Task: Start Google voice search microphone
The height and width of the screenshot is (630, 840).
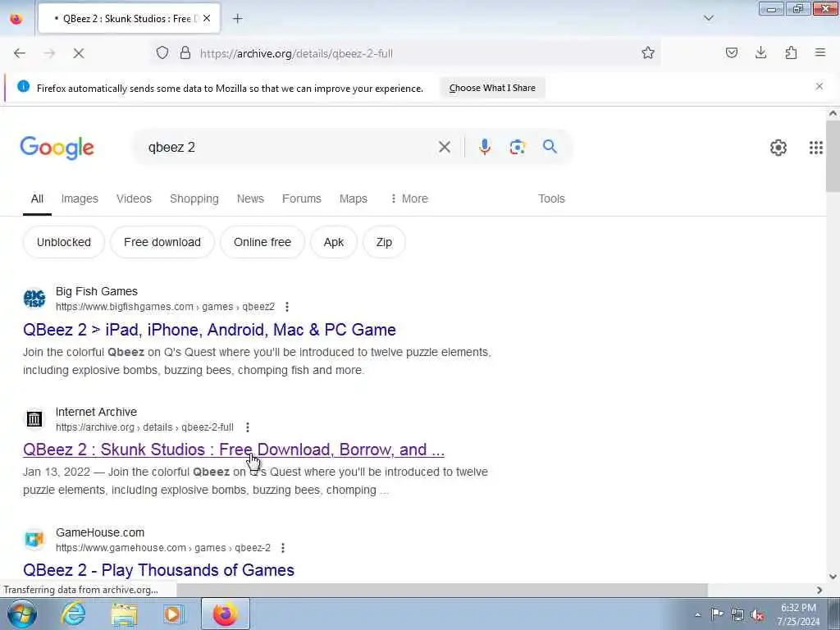Action: click(x=485, y=147)
